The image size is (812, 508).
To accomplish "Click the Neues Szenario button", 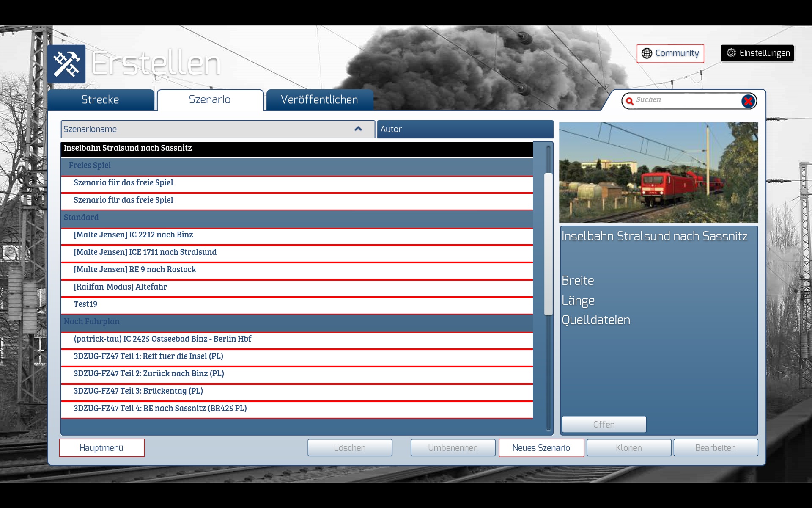I will [541, 448].
